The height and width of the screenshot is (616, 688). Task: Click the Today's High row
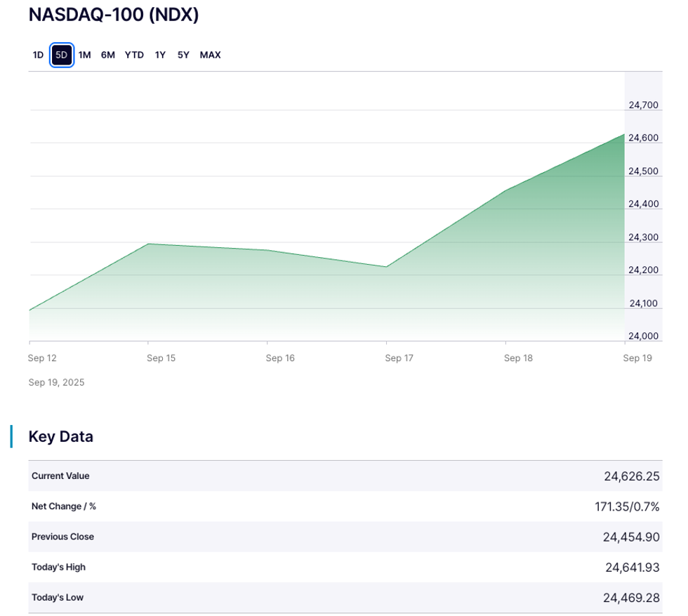58,567
